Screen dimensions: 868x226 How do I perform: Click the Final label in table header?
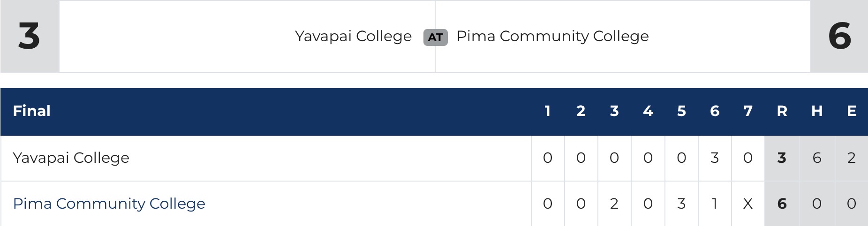tap(31, 111)
